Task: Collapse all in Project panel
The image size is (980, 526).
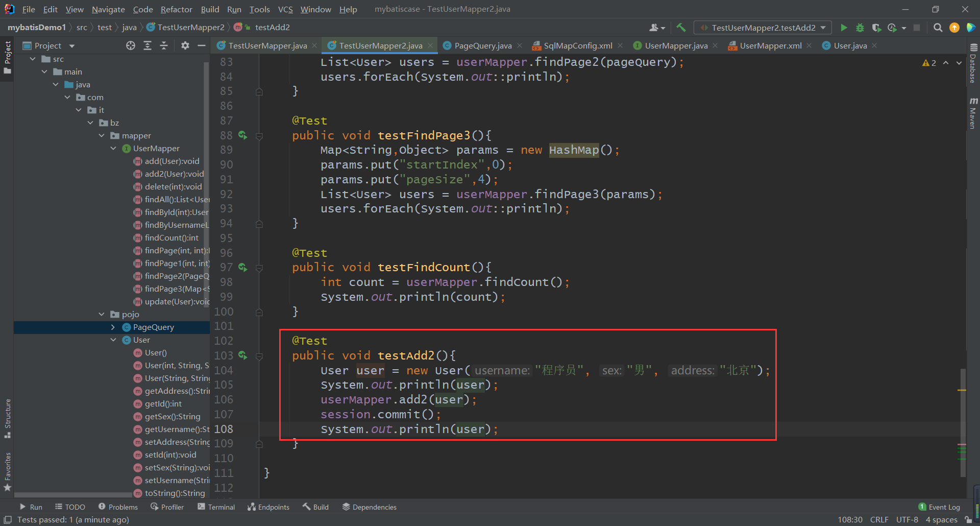Action: tap(164, 46)
